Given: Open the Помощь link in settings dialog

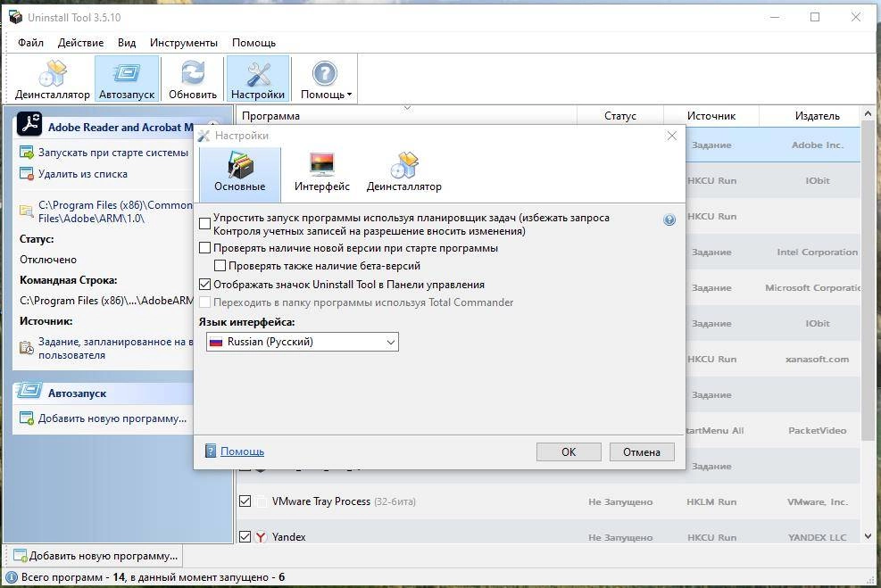Looking at the screenshot, I should 242,451.
